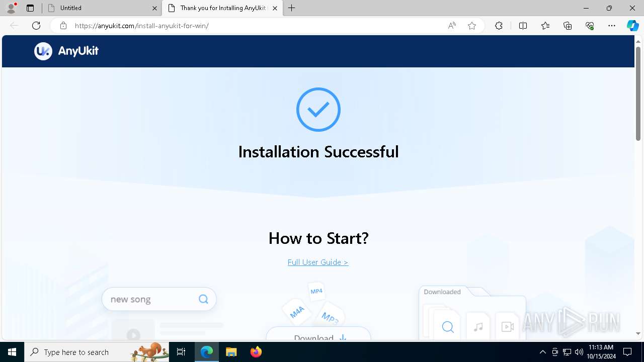Viewport: 644px width, 362px height.
Task: View site information lock icon
Action: click(x=63, y=26)
